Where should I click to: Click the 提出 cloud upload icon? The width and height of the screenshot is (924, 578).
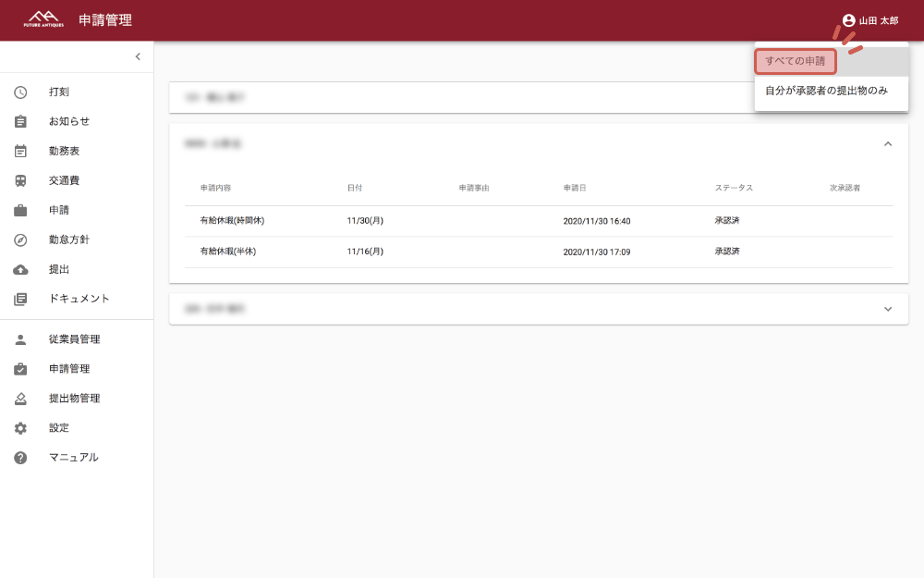click(x=20, y=270)
